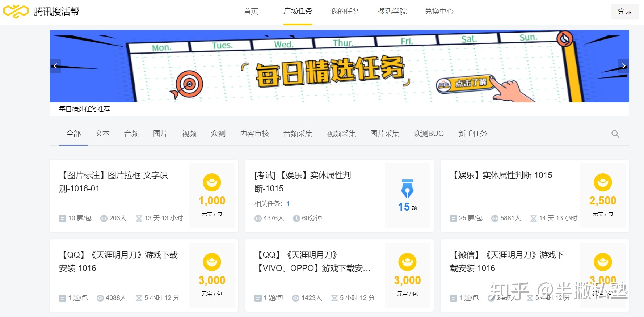Image resolution: width=644 pixels, height=317 pixels.
Task: Click the 每日精选任务 banner image
Action: point(340,66)
